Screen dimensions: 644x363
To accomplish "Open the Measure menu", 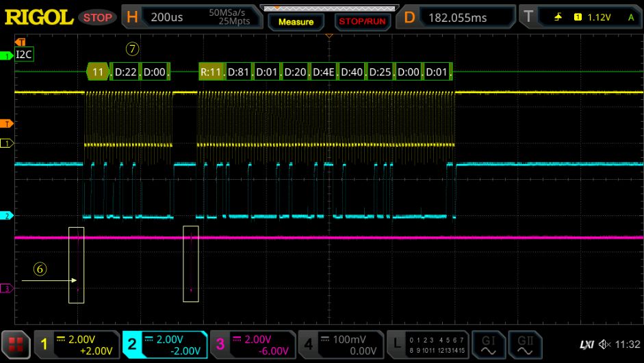I will pos(296,22).
